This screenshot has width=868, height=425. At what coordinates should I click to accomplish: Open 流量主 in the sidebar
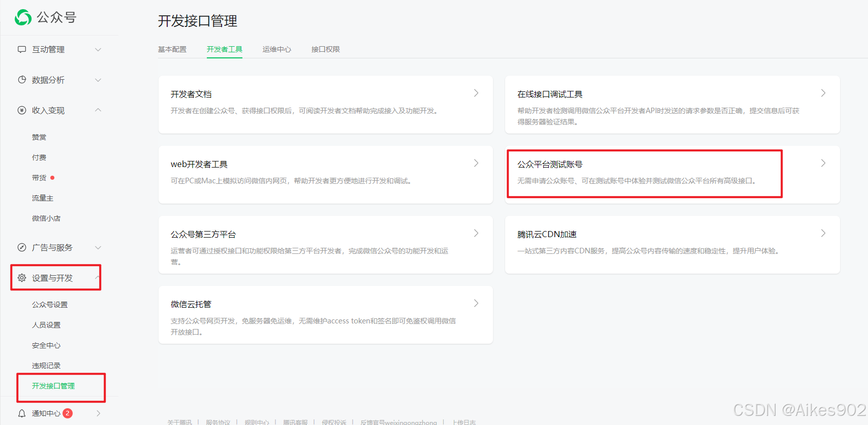point(43,198)
